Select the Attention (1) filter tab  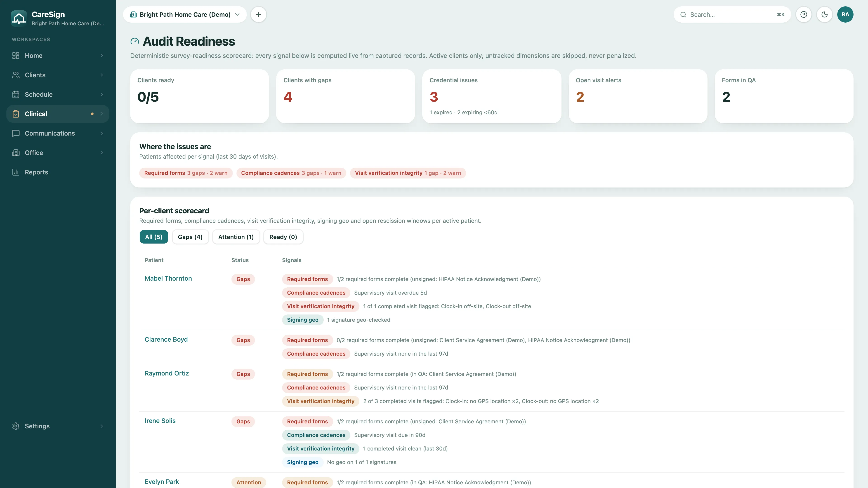[x=236, y=237]
